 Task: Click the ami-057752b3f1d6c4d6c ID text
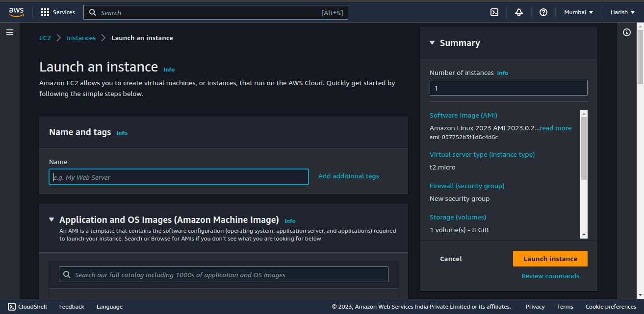click(x=464, y=137)
